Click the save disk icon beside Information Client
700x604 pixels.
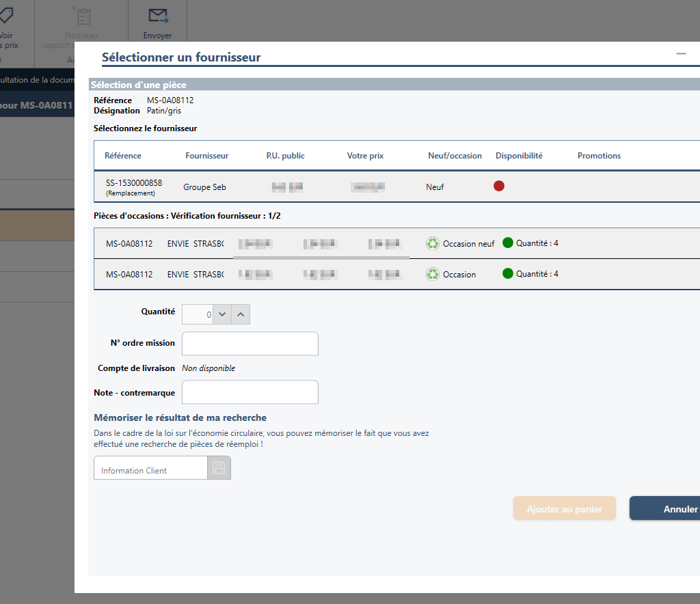(219, 468)
